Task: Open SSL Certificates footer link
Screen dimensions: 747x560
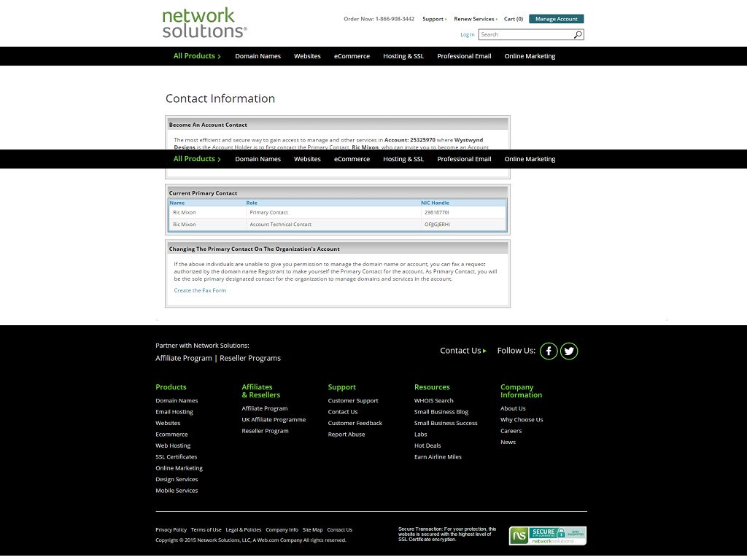Action: (x=177, y=456)
